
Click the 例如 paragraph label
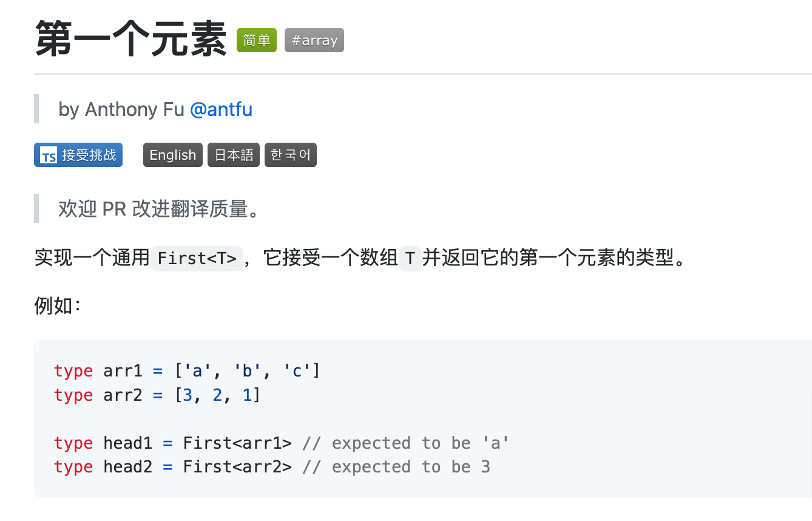57,306
